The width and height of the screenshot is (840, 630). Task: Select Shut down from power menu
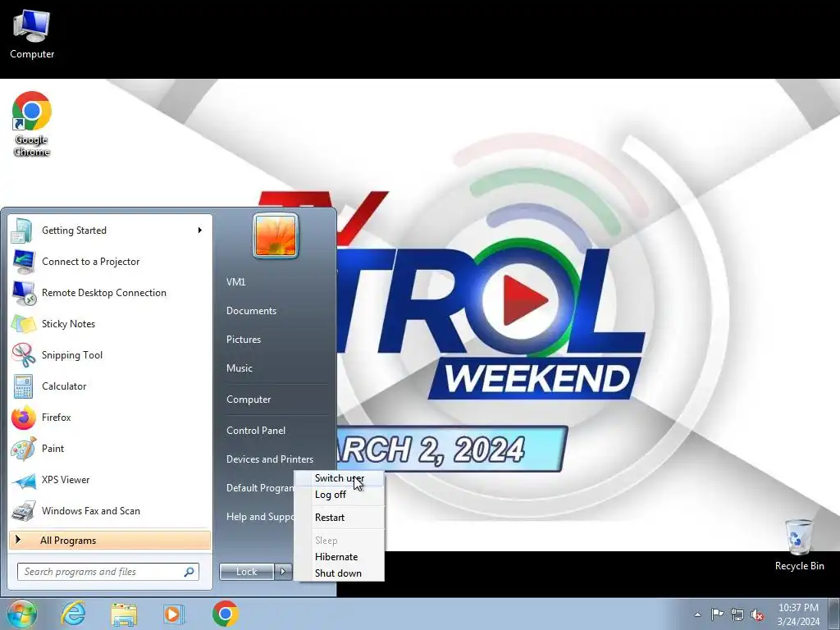[x=340, y=573]
